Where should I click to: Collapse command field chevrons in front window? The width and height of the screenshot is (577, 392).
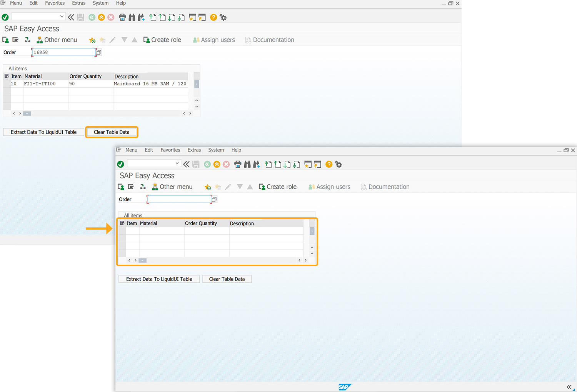pyautogui.click(x=187, y=164)
